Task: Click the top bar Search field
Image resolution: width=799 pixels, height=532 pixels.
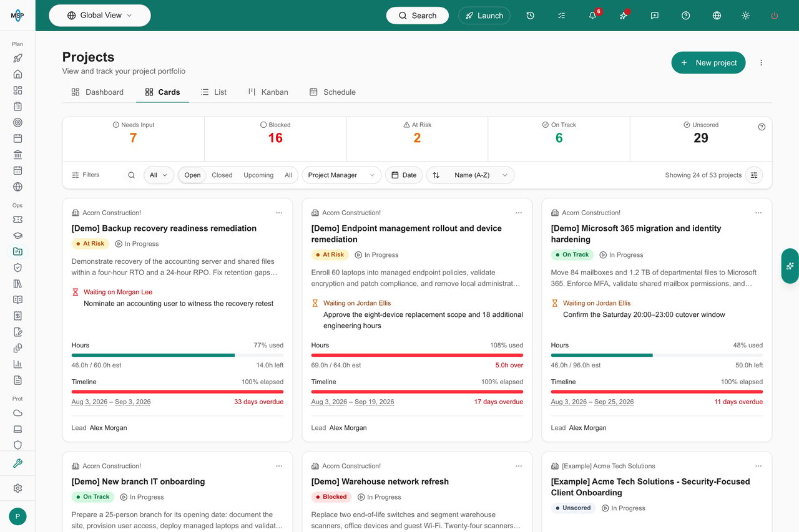Action: coord(418,16)
